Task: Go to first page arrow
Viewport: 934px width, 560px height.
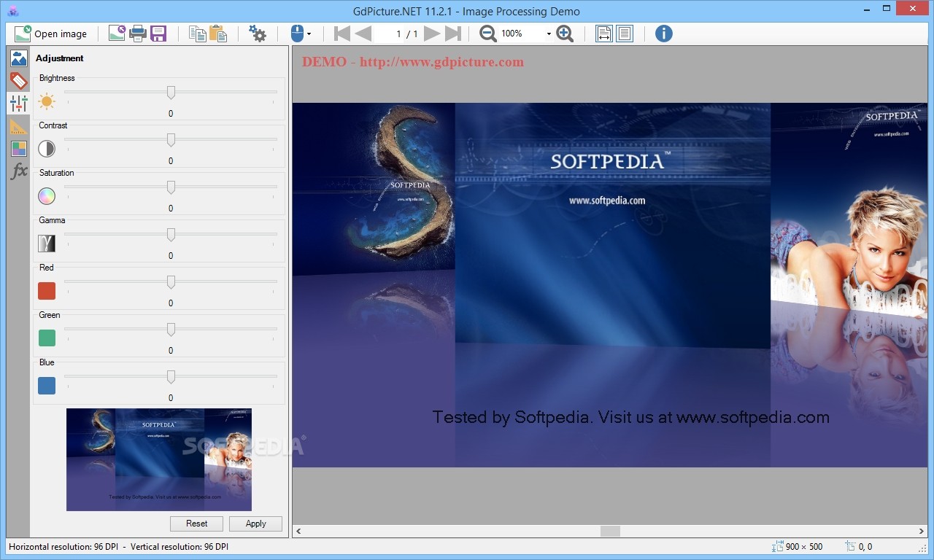Action: [x=341, y=34]
